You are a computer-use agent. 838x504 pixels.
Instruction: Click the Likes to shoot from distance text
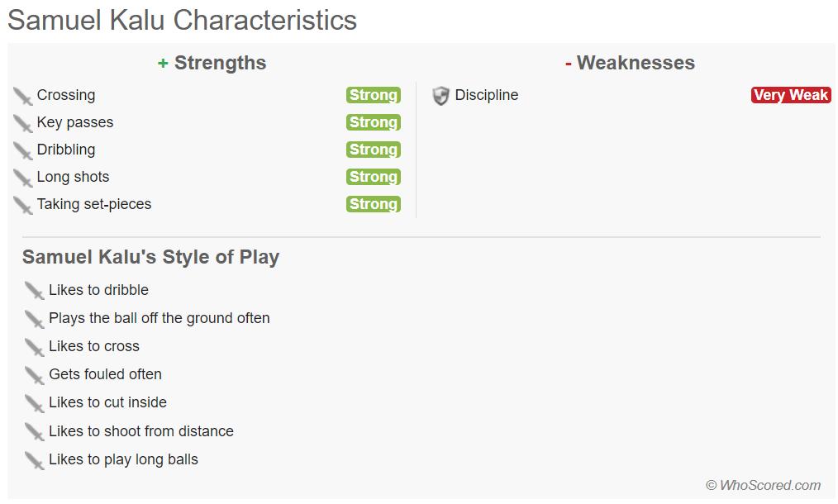click(x=141, y=431)
